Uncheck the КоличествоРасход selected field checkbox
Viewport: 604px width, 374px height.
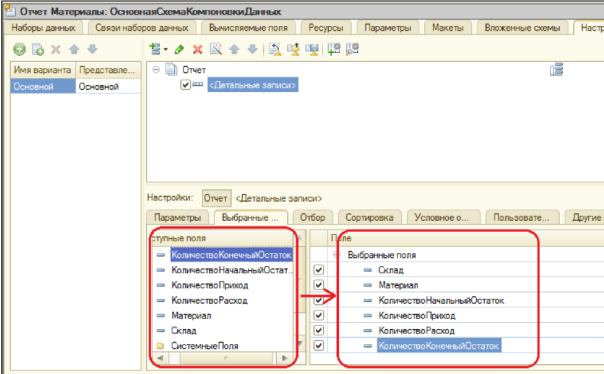[319, 330]
